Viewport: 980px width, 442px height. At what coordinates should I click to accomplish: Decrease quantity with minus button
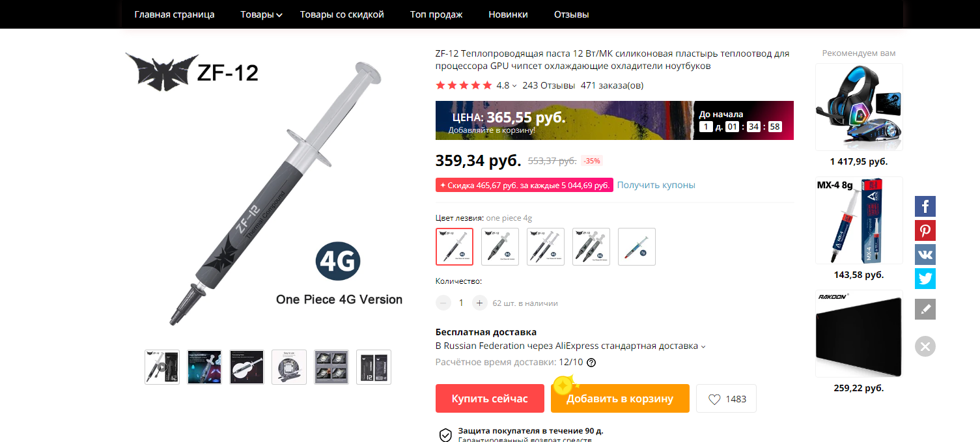click(443, 303)
